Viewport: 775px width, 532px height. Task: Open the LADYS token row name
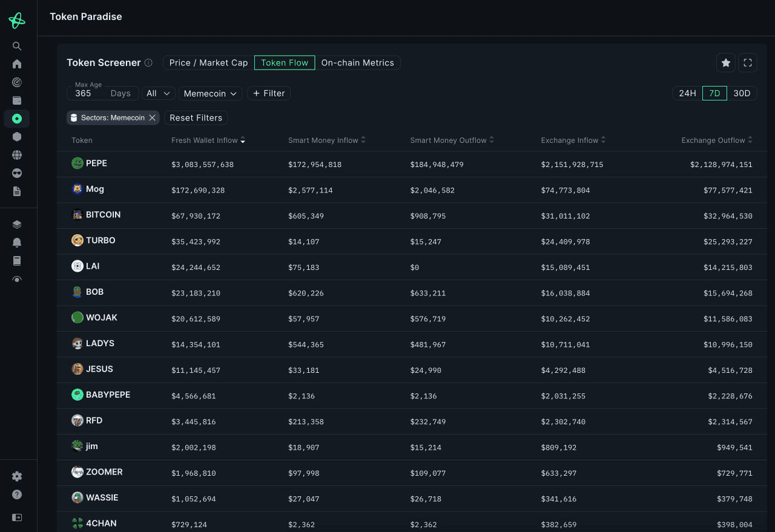coord(100,343)
